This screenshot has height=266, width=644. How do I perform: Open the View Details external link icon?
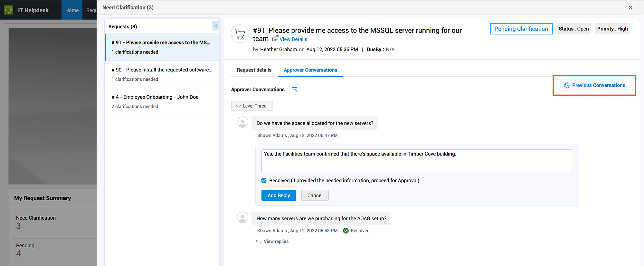click(x=275, y=39)
